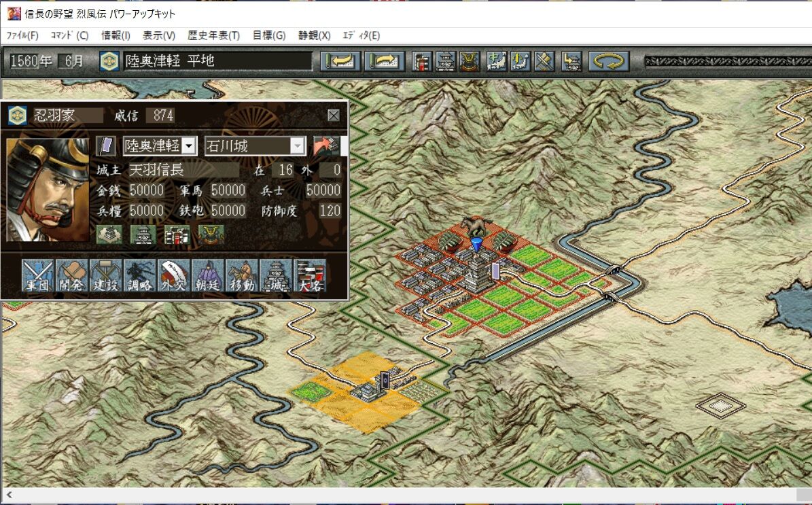Click the right-arrow scroll toolbar button
This screenshot has height=505, width=812.
(x=384, y=61)
